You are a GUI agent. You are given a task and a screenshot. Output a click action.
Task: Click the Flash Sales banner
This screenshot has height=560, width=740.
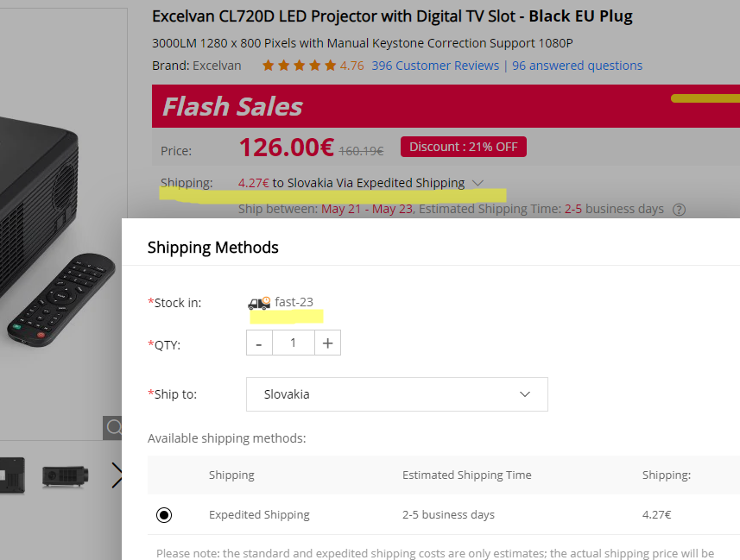446,106
